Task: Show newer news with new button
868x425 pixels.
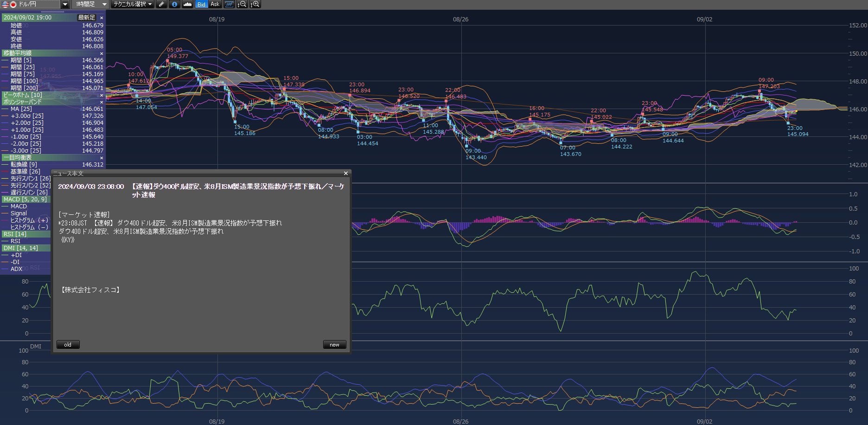Action: 334,345
